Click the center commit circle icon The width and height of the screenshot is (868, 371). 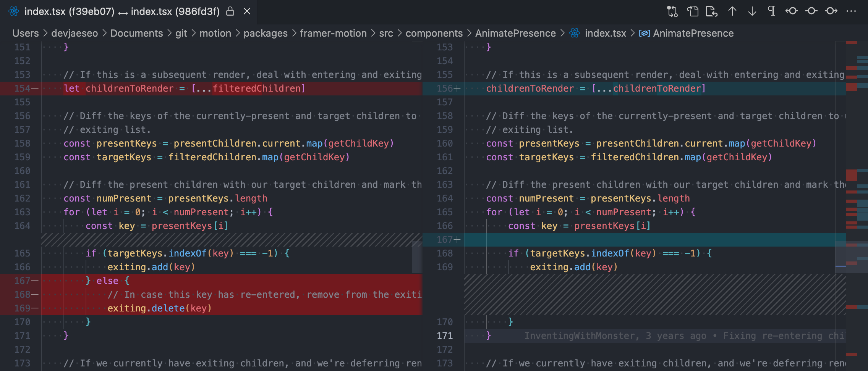pos(811,11)
